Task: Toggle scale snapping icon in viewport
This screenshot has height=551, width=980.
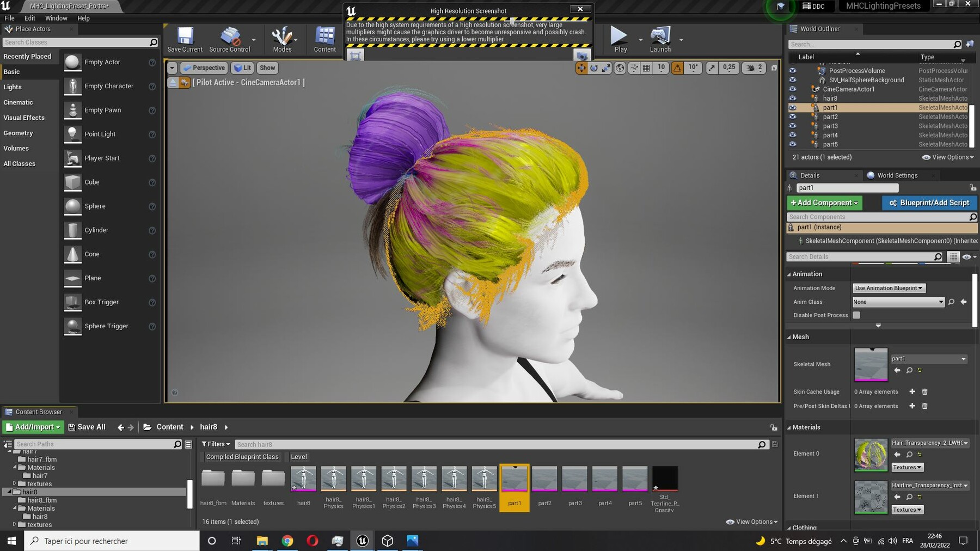Action: (712, 68)
